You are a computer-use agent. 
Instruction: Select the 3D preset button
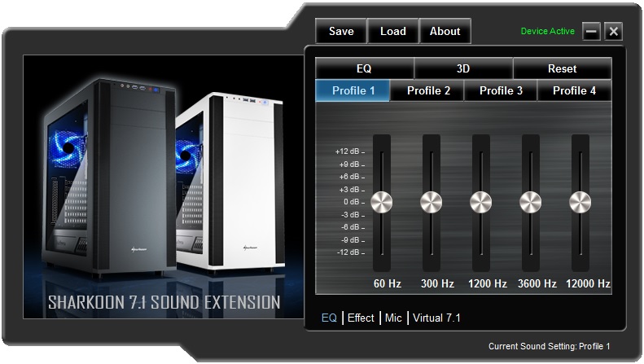(x=463, y=68)
